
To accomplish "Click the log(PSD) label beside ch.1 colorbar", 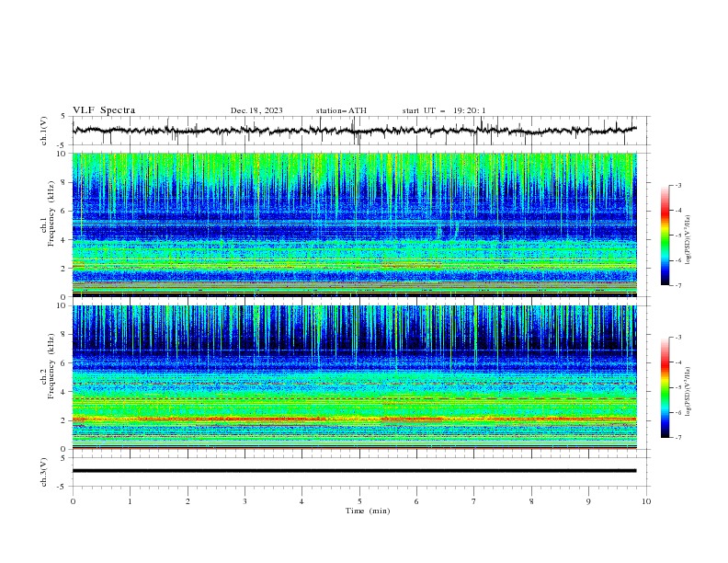I will pyautogui.click(x=688, y=240).
